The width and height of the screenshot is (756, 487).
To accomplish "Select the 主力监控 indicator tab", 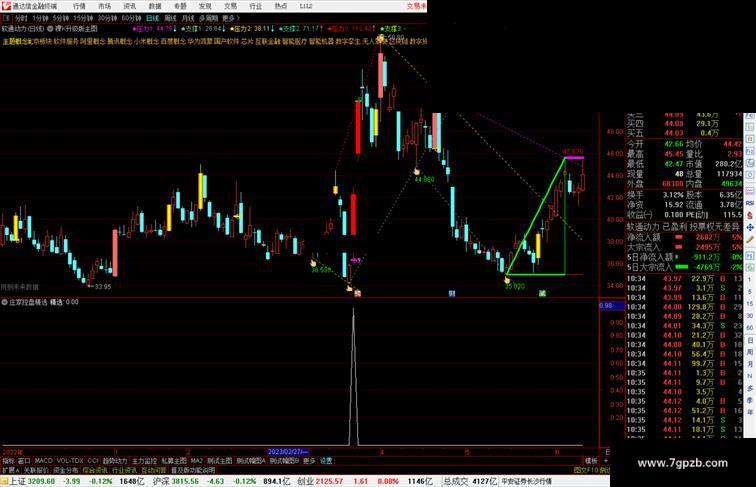I will (144, 461).
